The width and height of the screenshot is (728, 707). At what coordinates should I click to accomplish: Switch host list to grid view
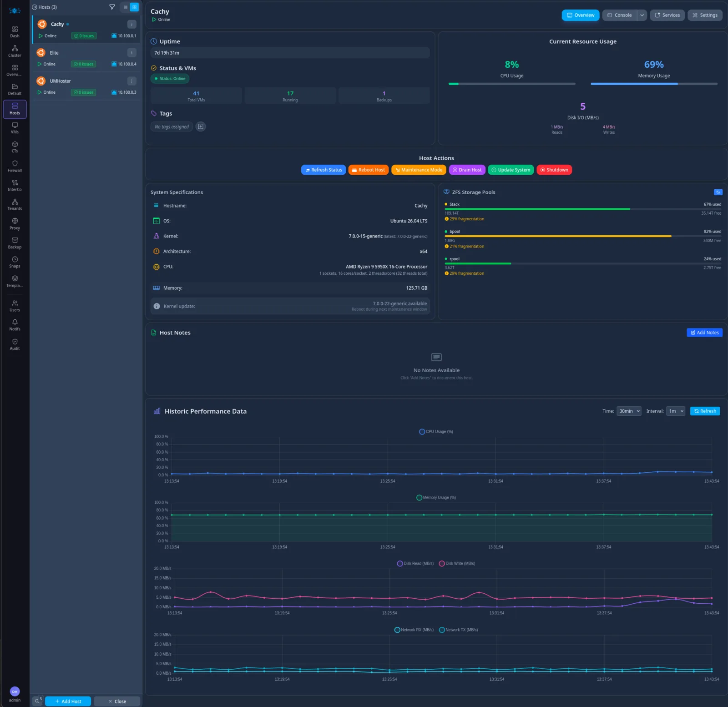134,7
